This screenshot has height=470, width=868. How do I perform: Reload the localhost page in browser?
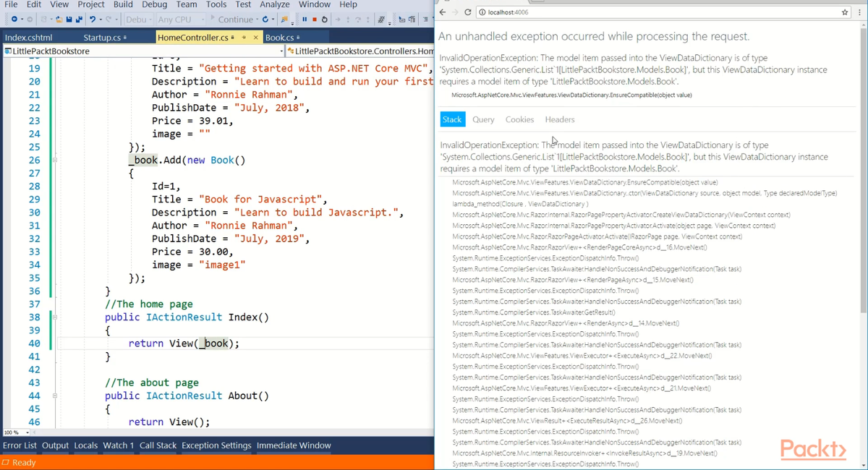pos(468,12)
